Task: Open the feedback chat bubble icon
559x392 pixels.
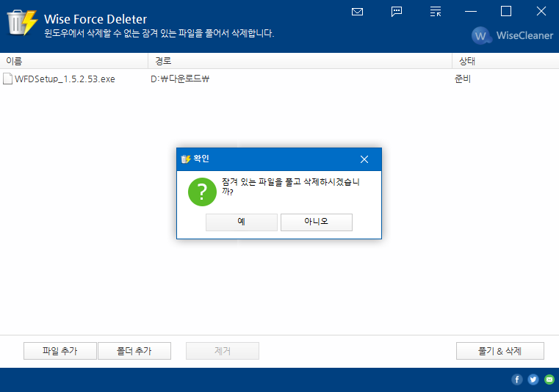Action: 397,12
